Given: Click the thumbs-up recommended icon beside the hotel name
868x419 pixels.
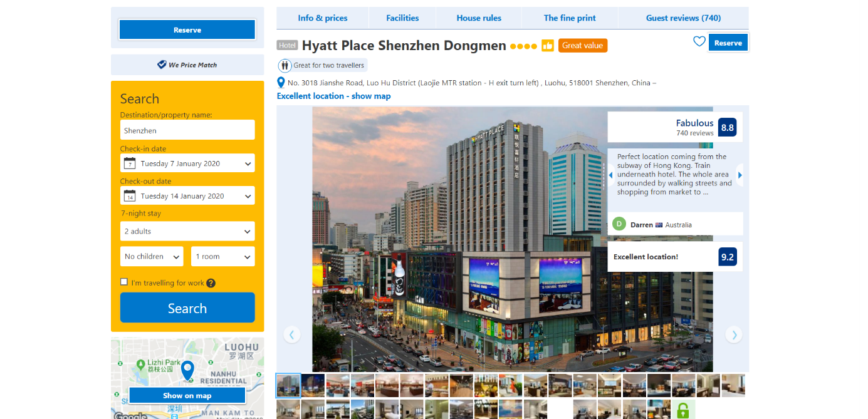Looking at the screenshot, I should (548, 45).
